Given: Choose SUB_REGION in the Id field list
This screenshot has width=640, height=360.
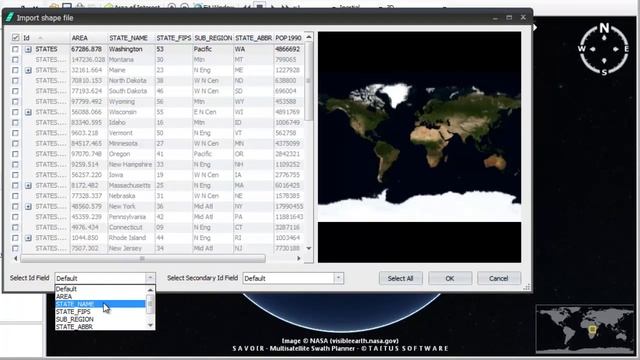Looking at the screenshot, I should (x=100, y=319).
